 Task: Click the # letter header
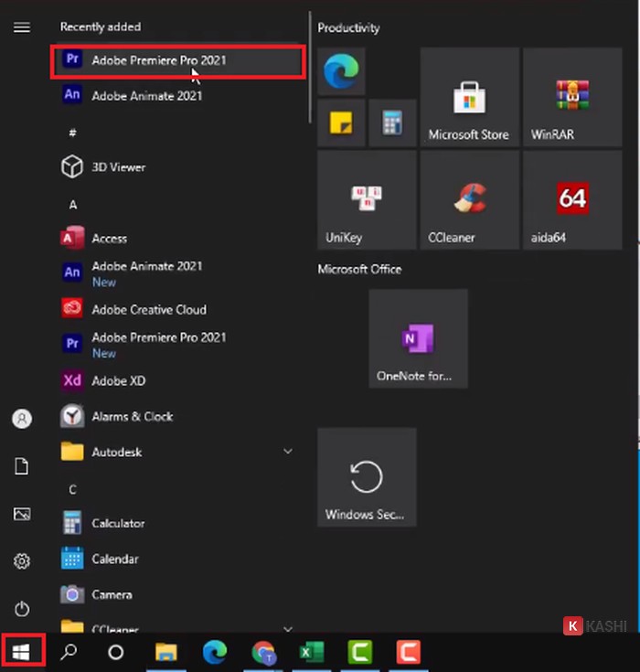(73, 133)
